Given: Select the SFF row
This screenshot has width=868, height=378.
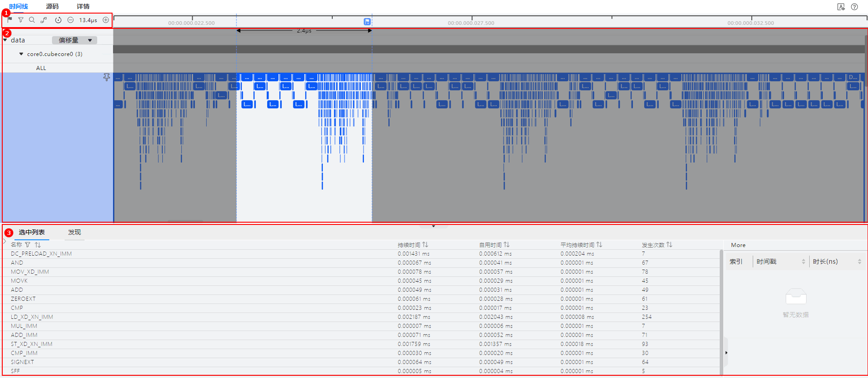Looking at the screenshot, I should 361,371.
